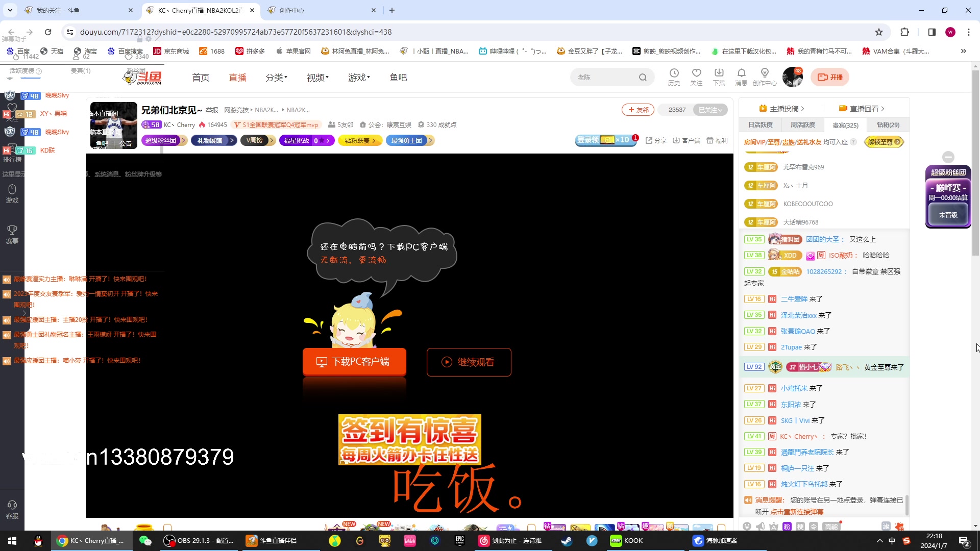Click the 登录领 ×10 reward button
This screenshot has height=551, width=980.
[606, 140]
